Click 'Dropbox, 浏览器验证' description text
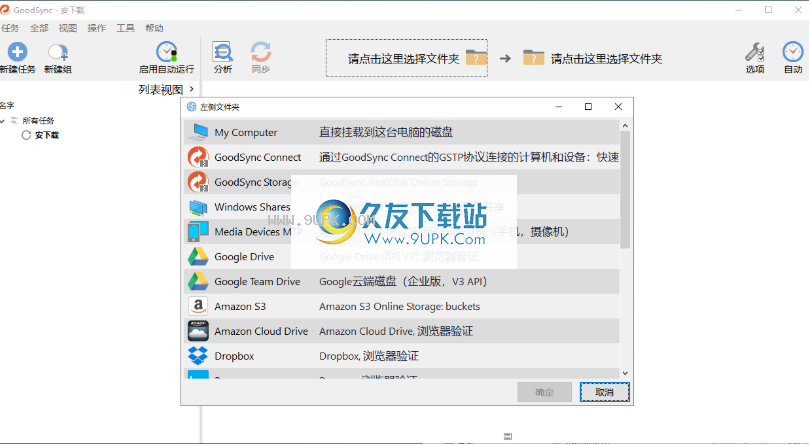809x445 pixels. 369,356
